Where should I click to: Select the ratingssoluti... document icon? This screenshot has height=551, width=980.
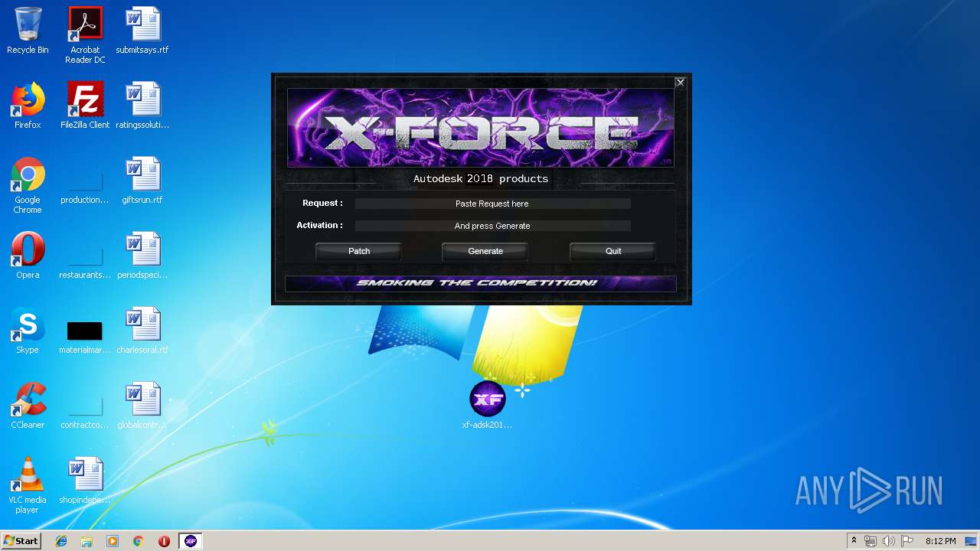coord(142,106)
